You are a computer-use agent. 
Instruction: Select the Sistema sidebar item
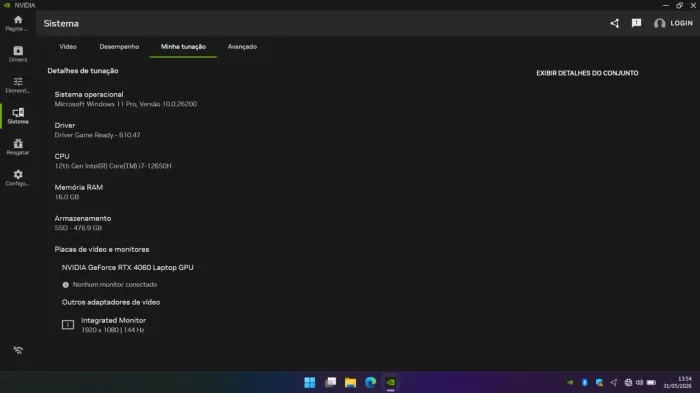(18, 116)
